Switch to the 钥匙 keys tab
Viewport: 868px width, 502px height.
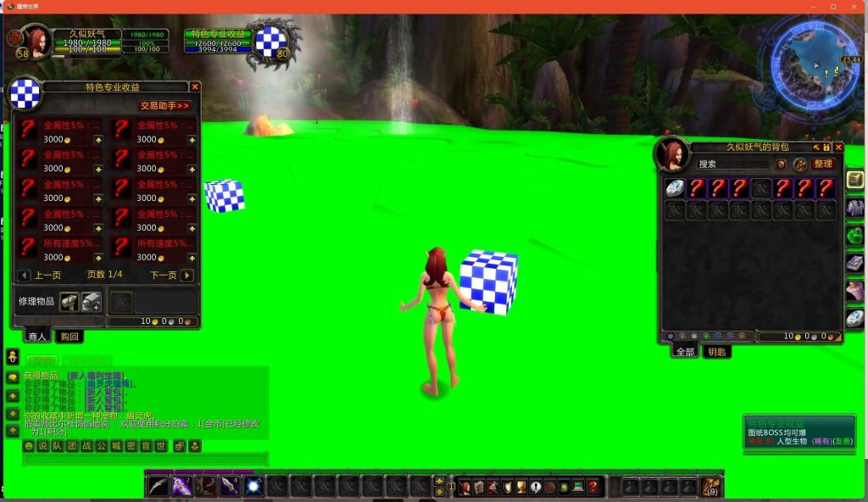716,351
